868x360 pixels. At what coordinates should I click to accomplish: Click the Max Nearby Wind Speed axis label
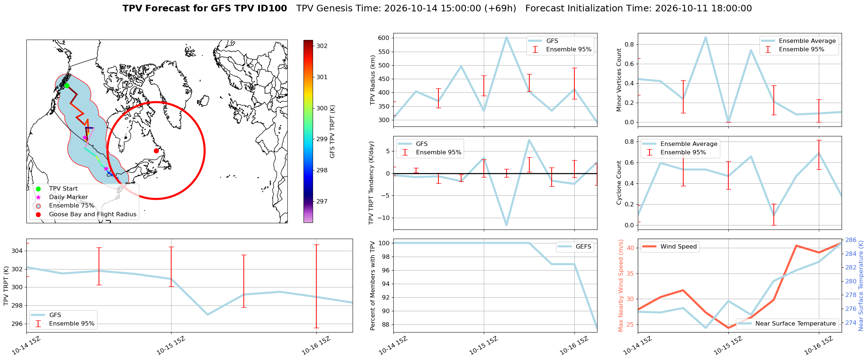click(621, 286)
